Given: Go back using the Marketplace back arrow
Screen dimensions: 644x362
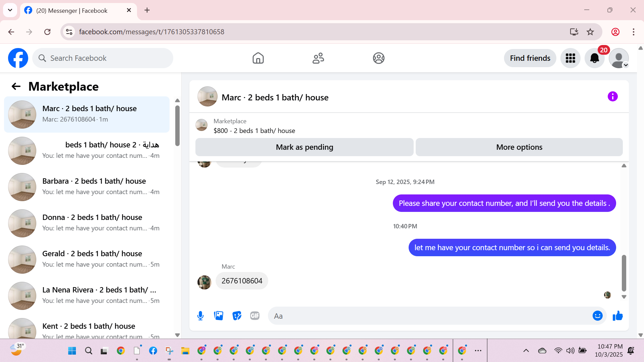Looking at the screenshot, I should (16, 87).
